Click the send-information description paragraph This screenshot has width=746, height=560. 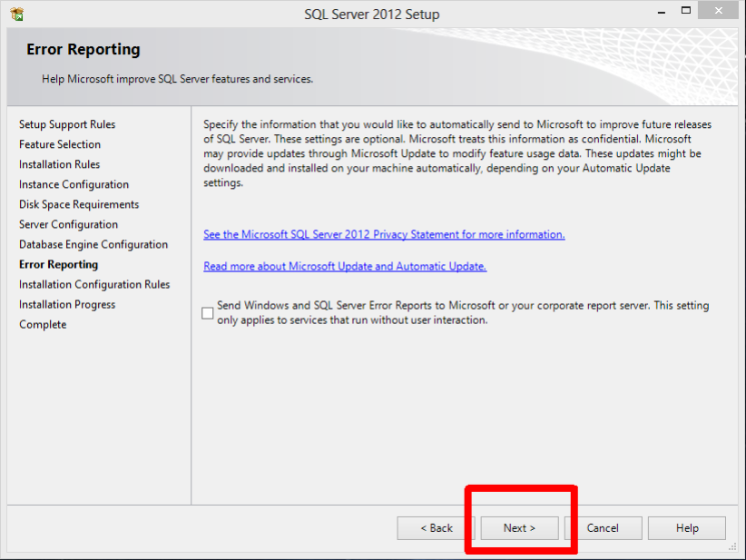(457, 153)
